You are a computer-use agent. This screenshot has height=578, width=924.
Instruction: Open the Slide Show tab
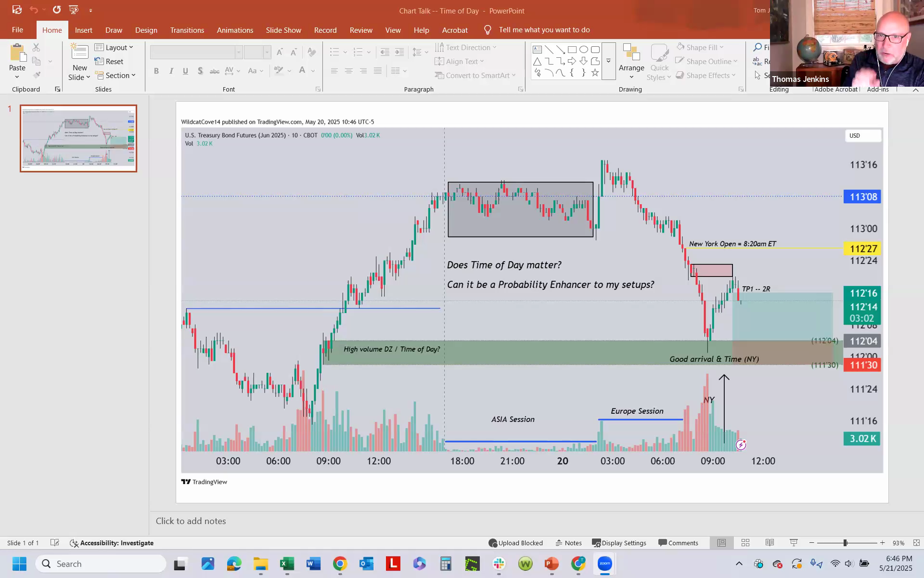pos(283,30)
